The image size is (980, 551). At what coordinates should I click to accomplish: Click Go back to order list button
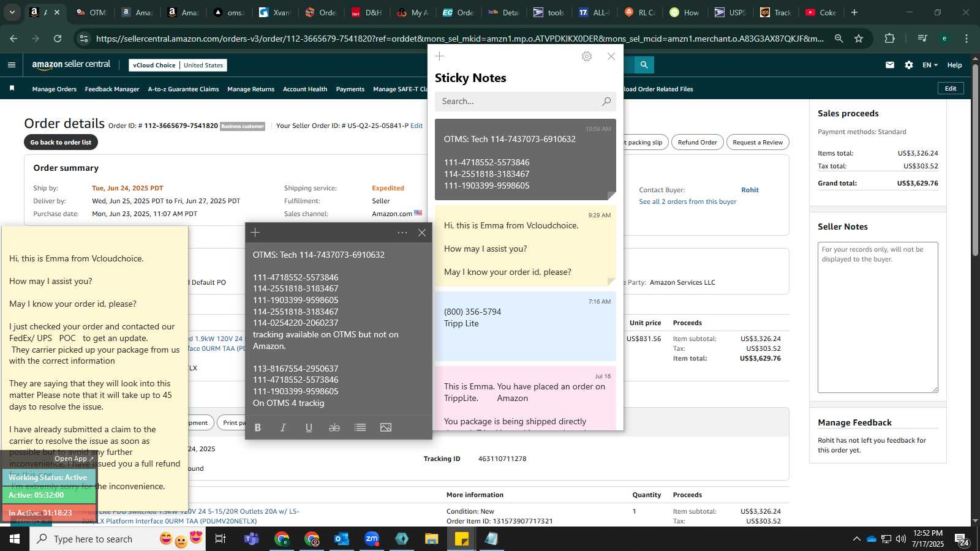point(61,142)
